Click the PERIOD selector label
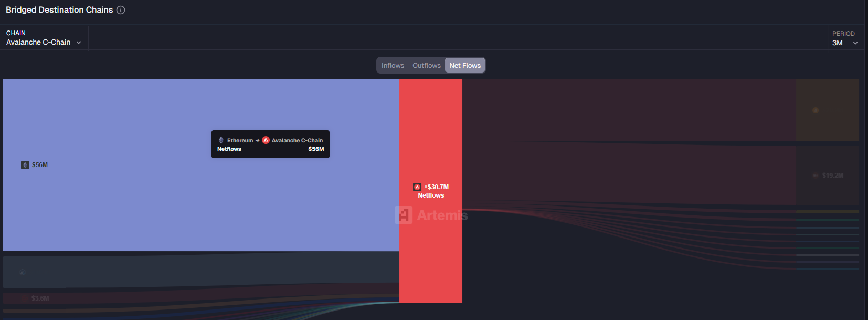Image resolution: width=868 pixels, height=320 pixels. click(843, 34)
